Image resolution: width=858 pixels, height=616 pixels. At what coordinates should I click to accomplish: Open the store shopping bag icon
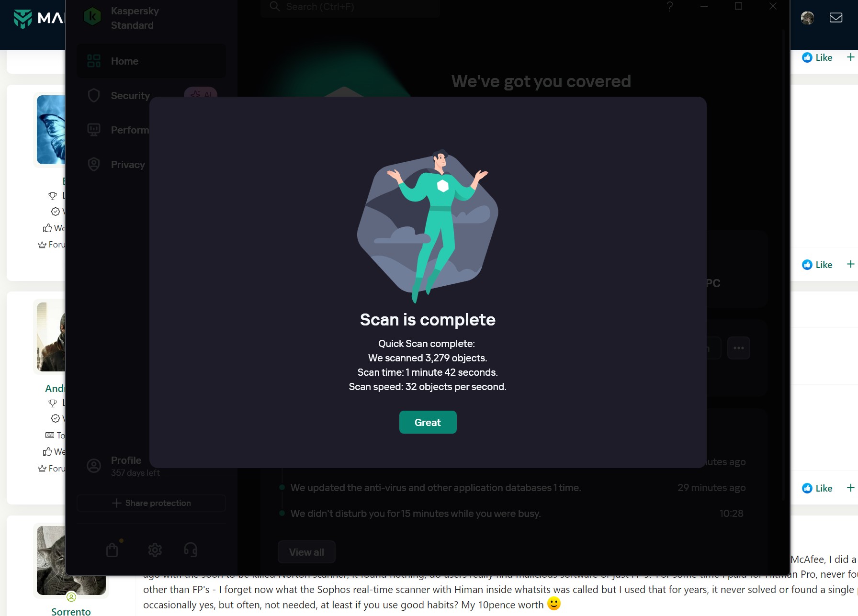(113, 550)
